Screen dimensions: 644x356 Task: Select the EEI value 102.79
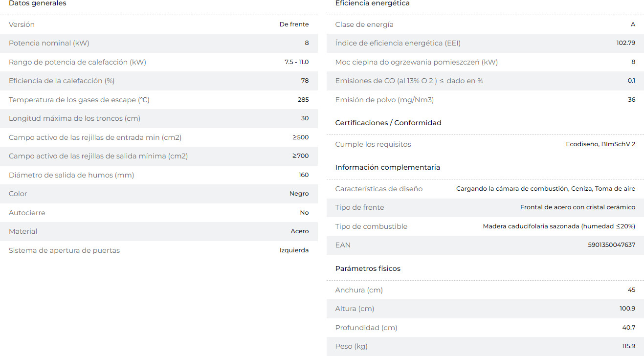(x=625, y=43)
